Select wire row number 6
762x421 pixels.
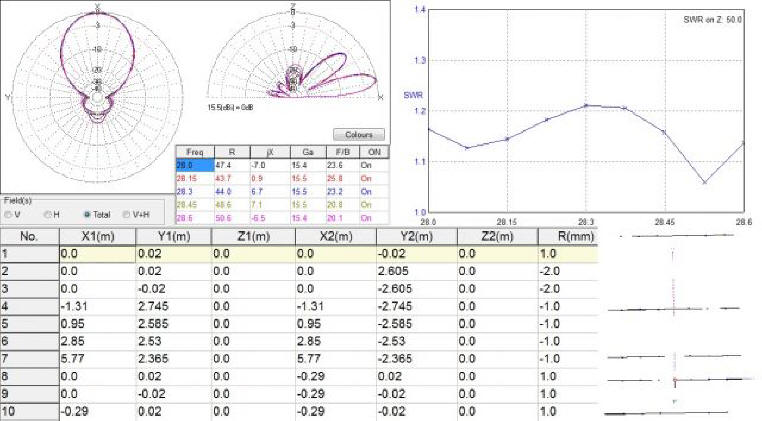[x=29, y=341]
